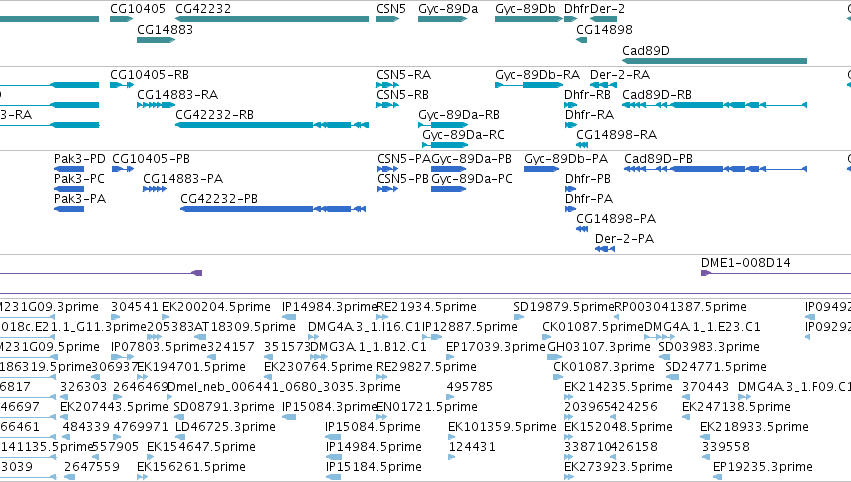This screenshot has width=851, height=482.
Task: Click the Gyc-89Da-RC transcript label
Action: [x=463, y=135]
